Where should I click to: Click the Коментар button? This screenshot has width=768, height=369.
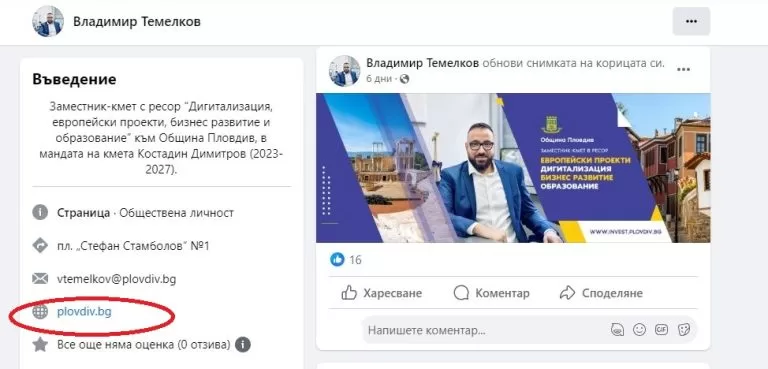pos(491,293)
